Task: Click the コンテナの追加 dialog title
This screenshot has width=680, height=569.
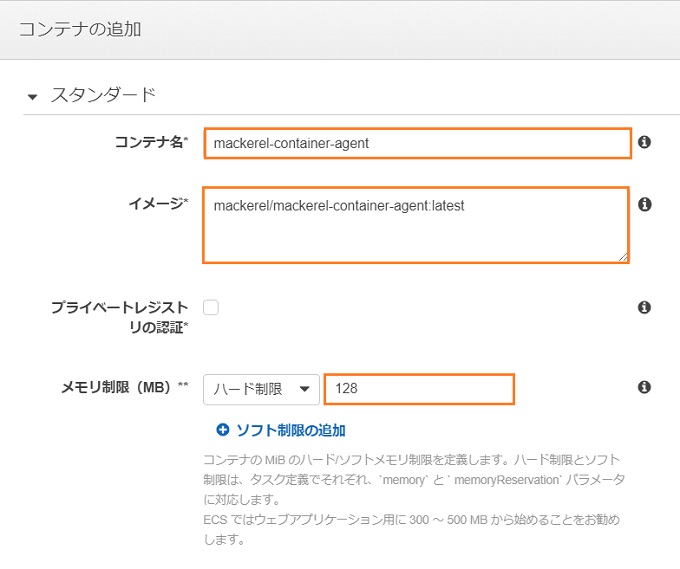Action: [80, 29]
